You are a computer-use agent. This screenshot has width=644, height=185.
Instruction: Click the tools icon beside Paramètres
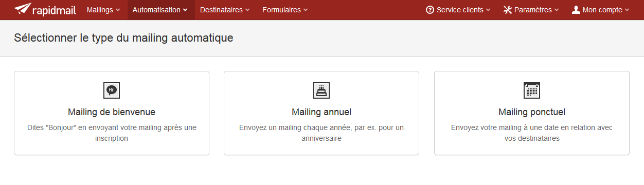(x=508, y=10)
